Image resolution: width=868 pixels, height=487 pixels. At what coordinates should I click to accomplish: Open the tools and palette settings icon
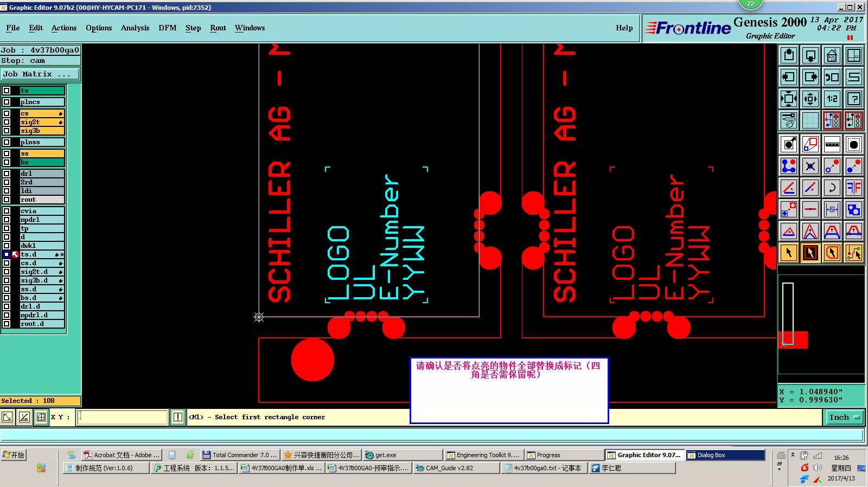pos(789,120)
